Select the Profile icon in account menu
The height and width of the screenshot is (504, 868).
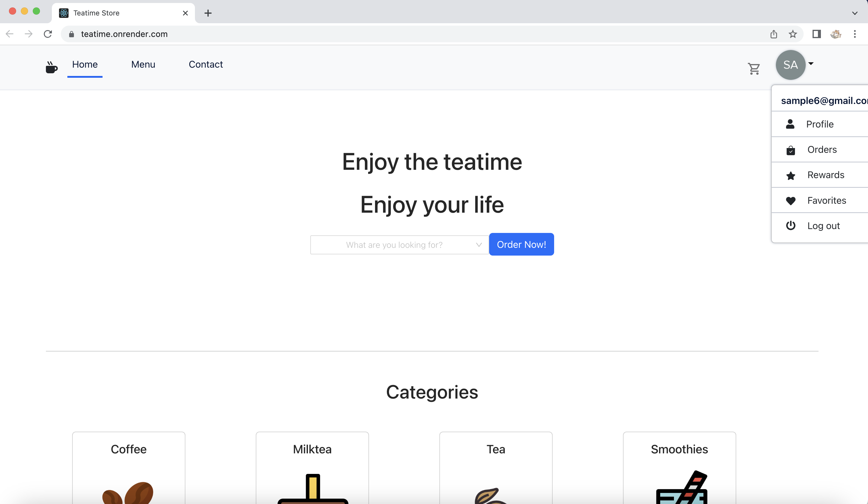click(x=790, y=124)
